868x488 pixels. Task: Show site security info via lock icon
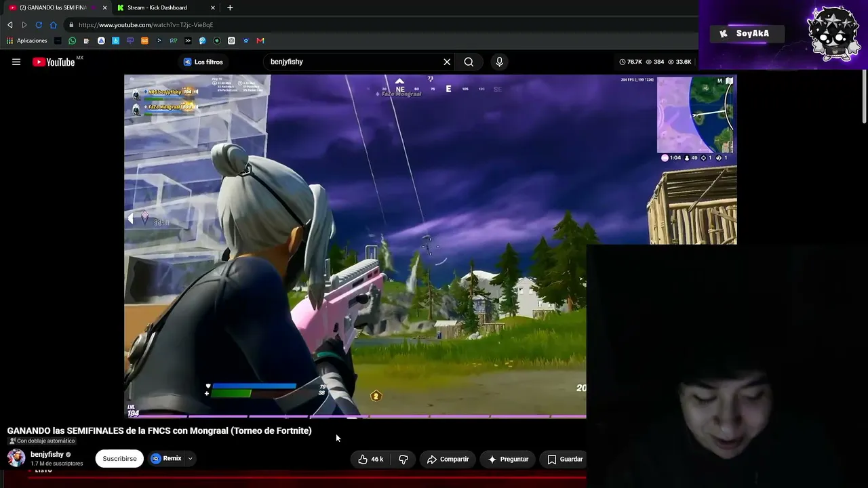71,25
